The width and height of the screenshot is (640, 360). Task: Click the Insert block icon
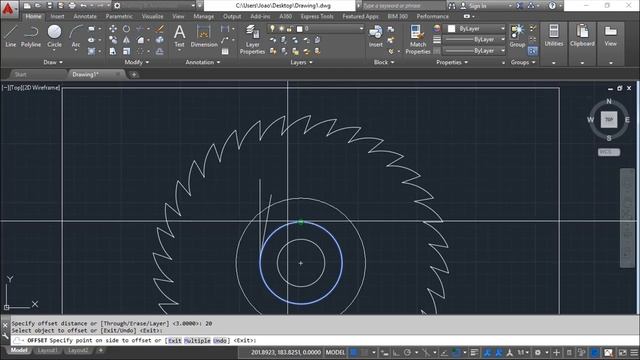point(376,36)
